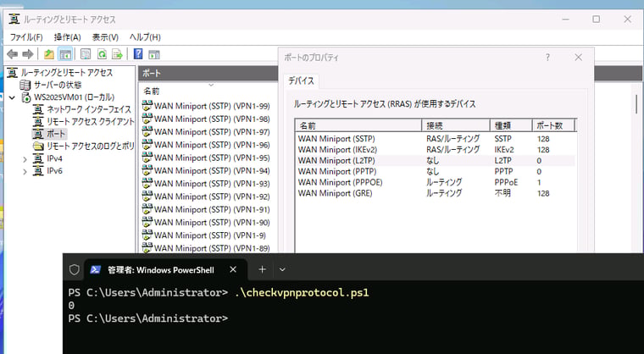This screenshot has height=354, width=644.
Task: Click the port icon for VPN1-9
Action: [x=147, y=235]
